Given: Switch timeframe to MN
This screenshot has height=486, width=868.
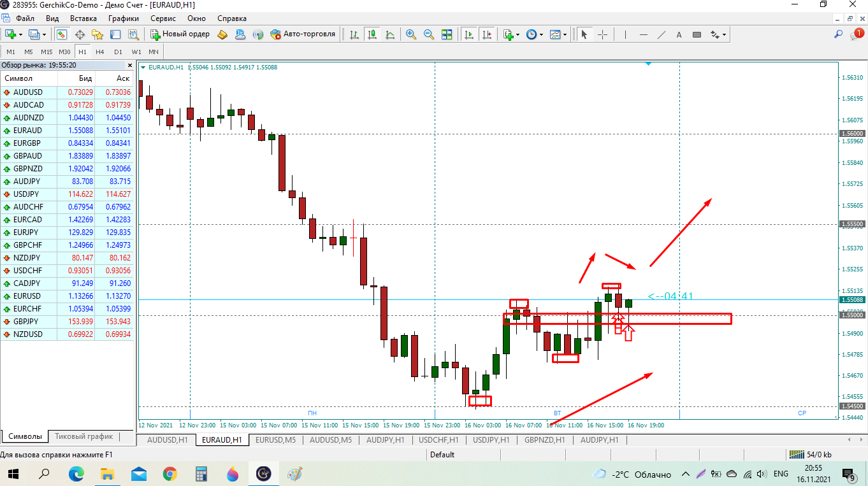Looking at the screenshot, I should click(154, 52).
